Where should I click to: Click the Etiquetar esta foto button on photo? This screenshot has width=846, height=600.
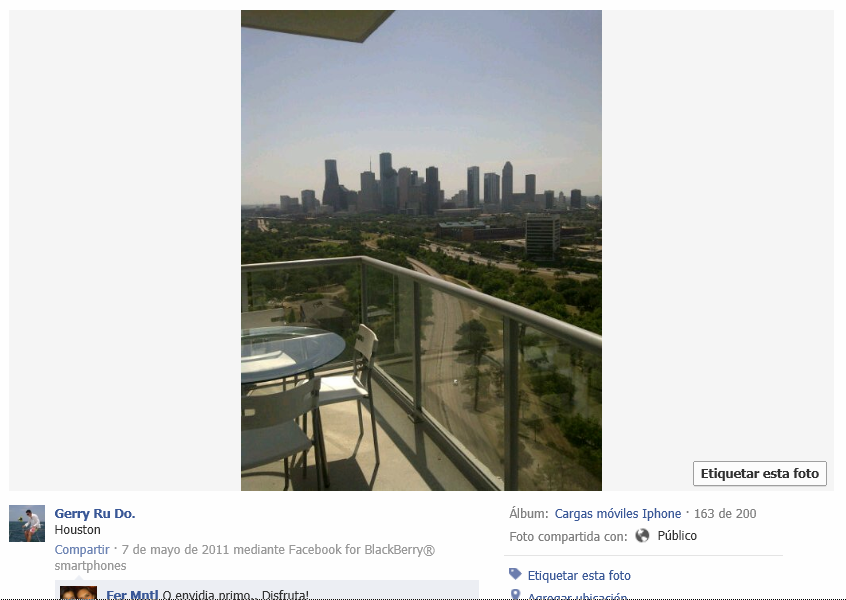tap(760, 473)
